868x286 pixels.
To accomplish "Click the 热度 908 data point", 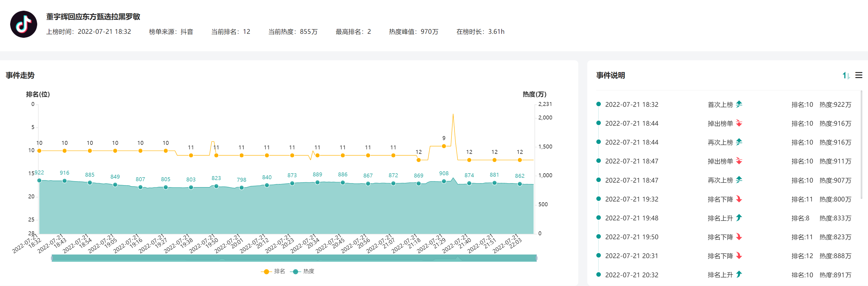I will [x=444, y=181].
